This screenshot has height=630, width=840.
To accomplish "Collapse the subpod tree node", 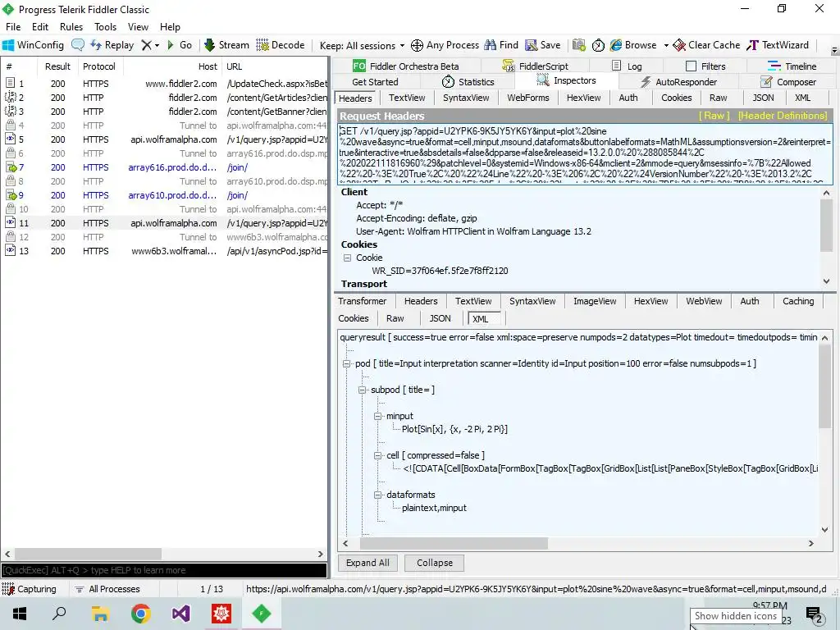I will (362, 390).
